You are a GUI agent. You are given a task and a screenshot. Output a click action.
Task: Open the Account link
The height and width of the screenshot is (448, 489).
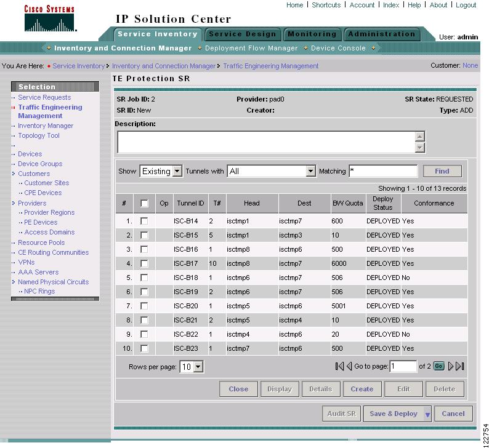click(x=362, y=5)
